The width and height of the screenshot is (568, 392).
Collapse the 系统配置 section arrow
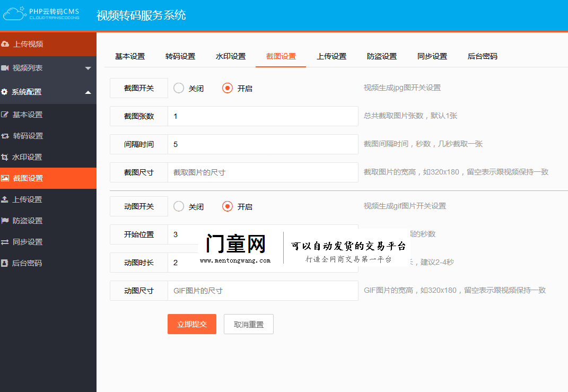(x=88, y=92)
